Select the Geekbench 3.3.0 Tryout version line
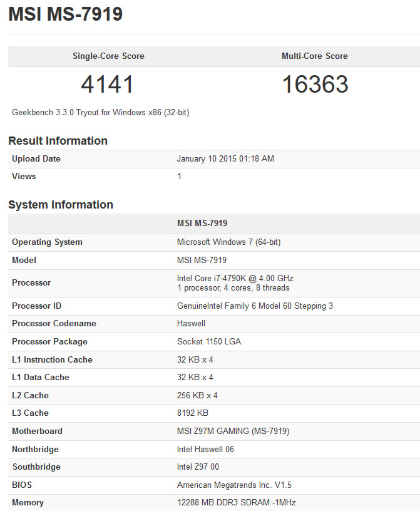420x511 pixels. [100, 113]
